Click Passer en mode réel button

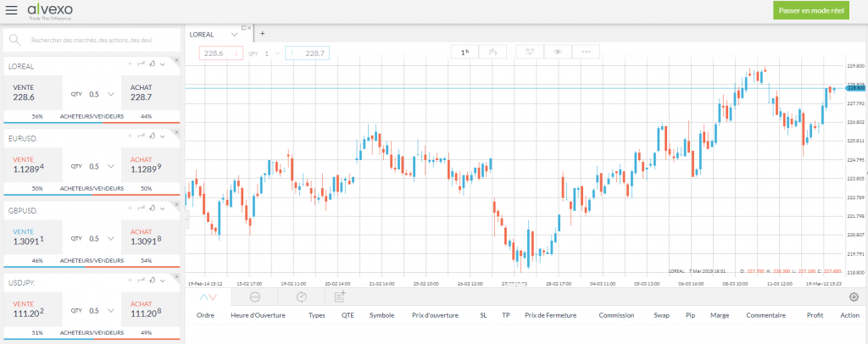[x=811, y=10]
